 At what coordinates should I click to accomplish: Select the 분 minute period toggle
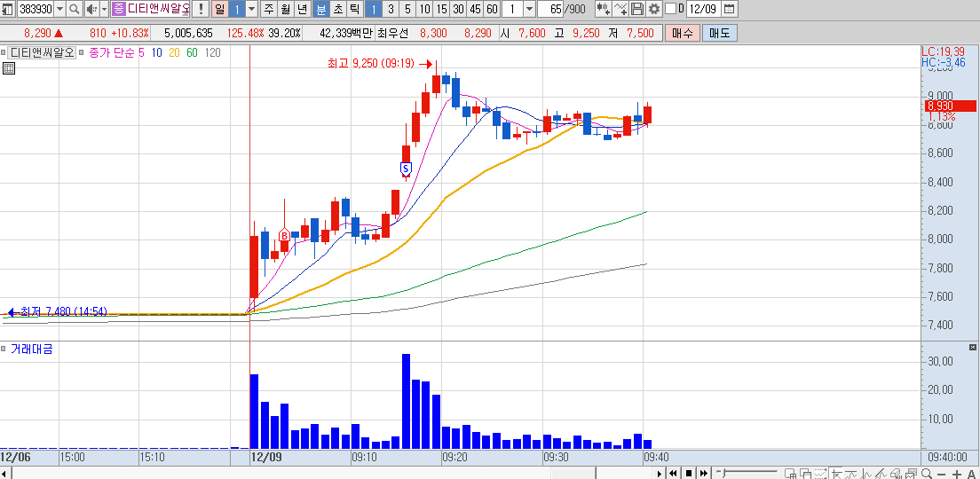tap(320, 9)
